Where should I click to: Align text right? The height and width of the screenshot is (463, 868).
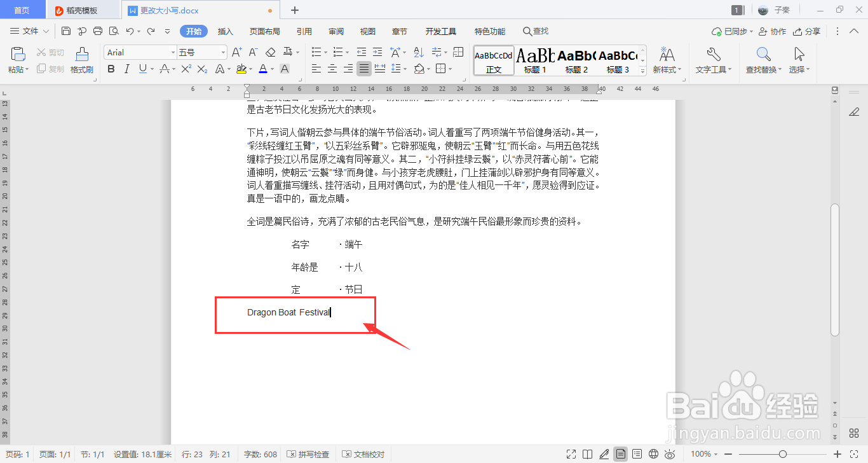click(x=348, y=69)
